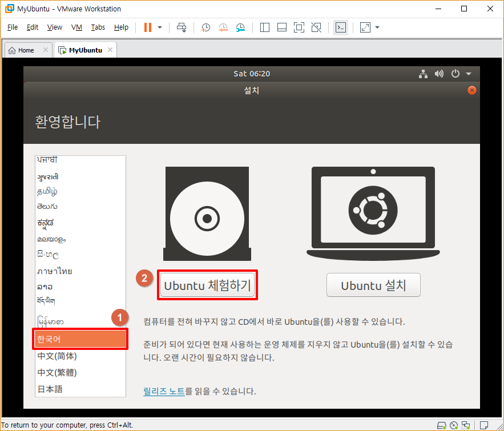The width and height of the screenshot is (504, 431).
Task: Click the Ubuntu 설치 button
Action: 373,285
